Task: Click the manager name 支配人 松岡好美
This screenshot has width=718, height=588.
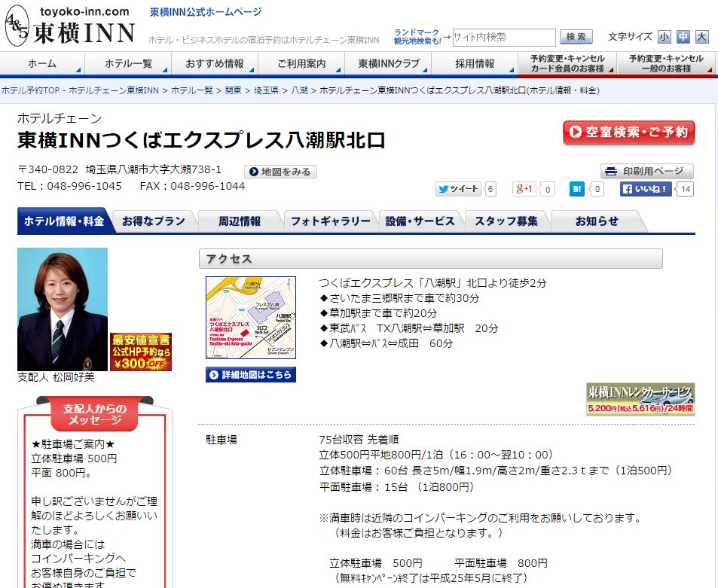Action: [x=56, y=377]
